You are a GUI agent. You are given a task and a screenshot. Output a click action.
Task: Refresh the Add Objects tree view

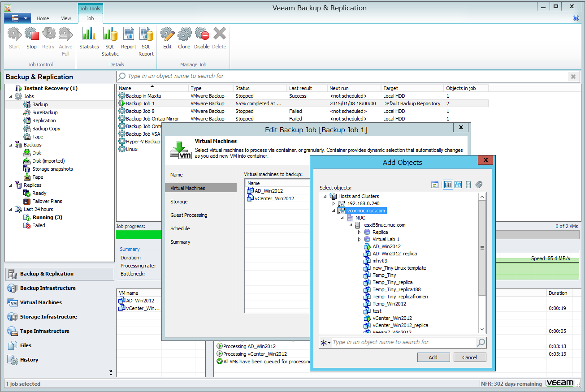click(435, 185)
